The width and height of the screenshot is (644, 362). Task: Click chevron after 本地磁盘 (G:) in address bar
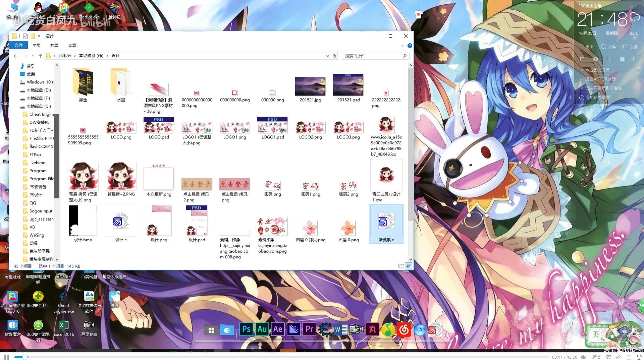(107, 56)
